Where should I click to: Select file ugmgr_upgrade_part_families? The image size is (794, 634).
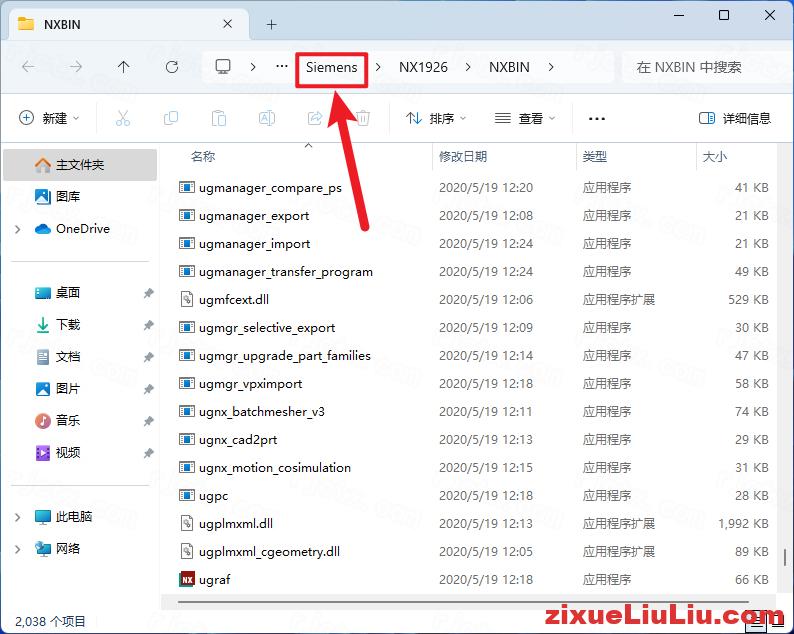tap(285, 356)
